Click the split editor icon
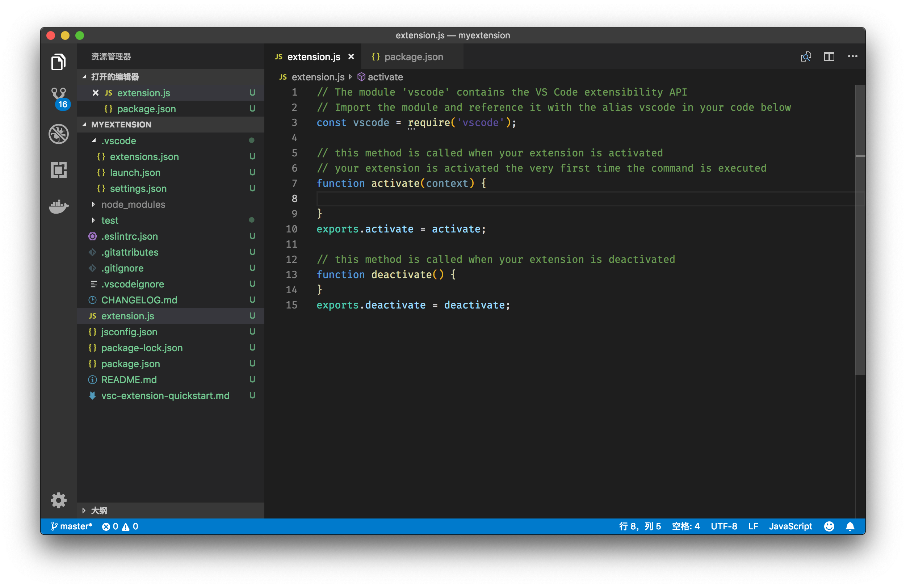The width and height of the screenshot is (906, 588). pyautogui.click(x=829, y=57)
